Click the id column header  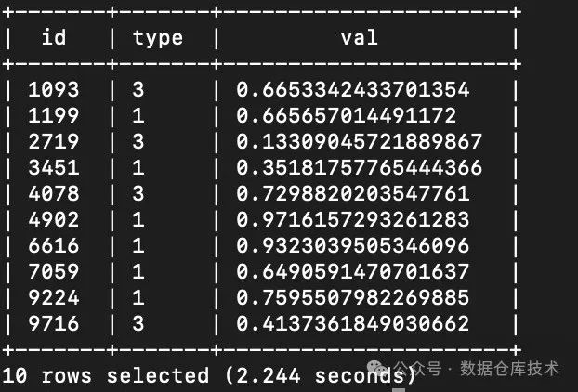tap(54, 37)
